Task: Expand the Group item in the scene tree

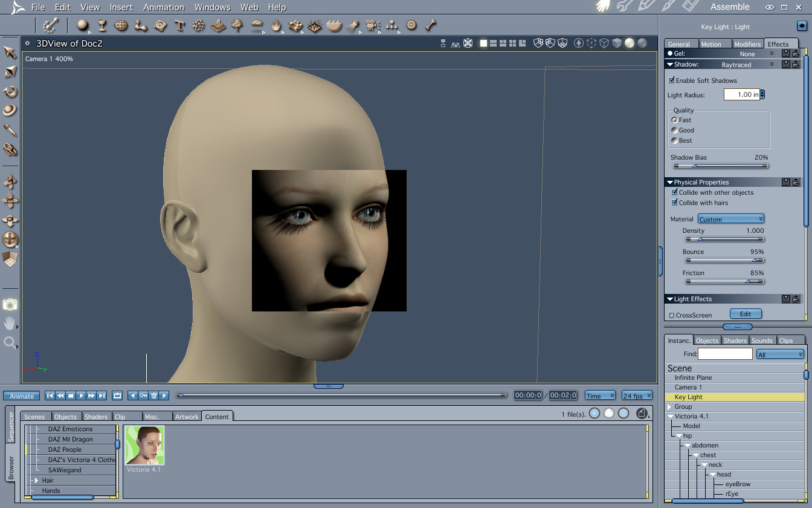Action: (x=669, y=407)
